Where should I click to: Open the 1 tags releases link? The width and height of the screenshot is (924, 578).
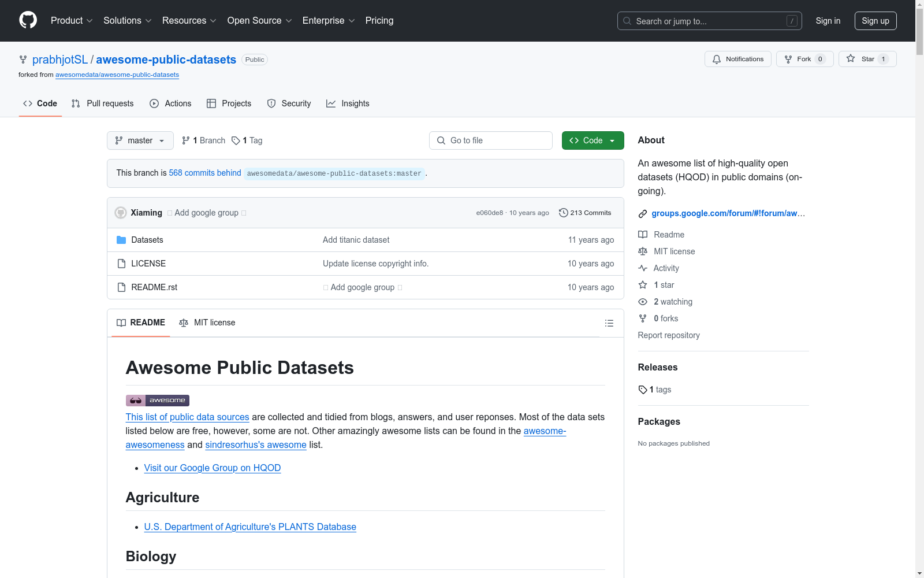tap(655, 390)
